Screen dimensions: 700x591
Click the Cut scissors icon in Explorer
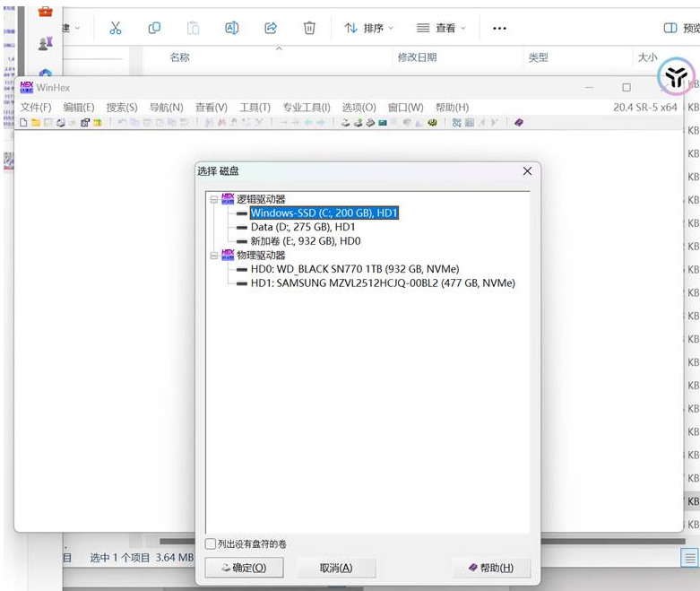[116, 28]
